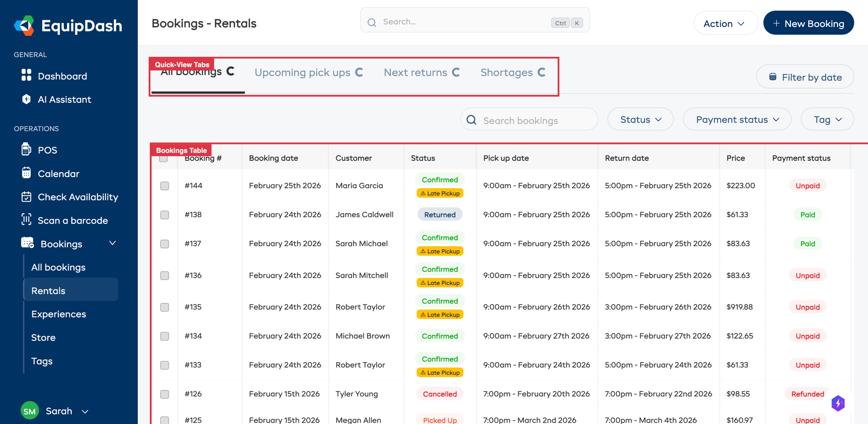The height and width of the screenshot is (424, 868).
Task: Open Dashboard from the sidebar grid icon
Action: coord(27,75)
